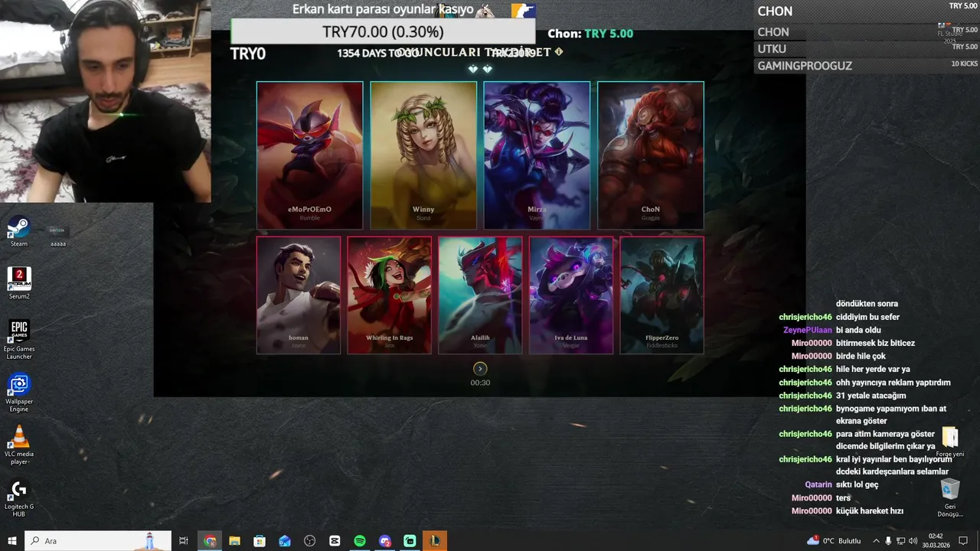Open Task View in the taskbar
The image size is (980, 551).
(x=184, y=541)
